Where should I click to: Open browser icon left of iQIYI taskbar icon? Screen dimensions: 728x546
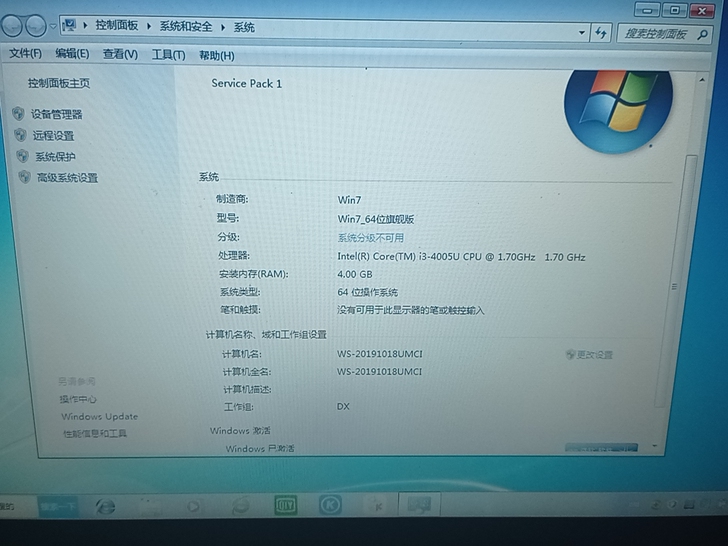[240, 506]
